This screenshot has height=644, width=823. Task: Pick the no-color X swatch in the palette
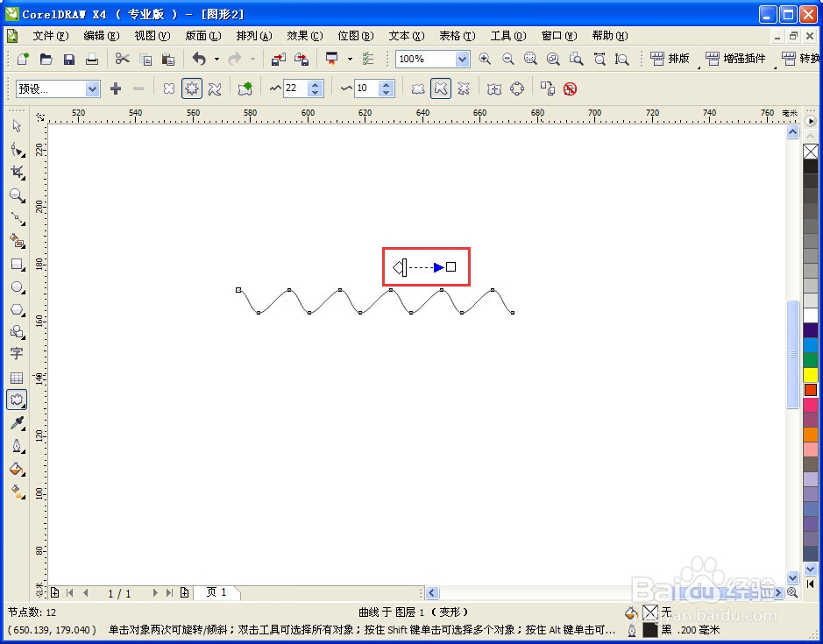point(811,152)
